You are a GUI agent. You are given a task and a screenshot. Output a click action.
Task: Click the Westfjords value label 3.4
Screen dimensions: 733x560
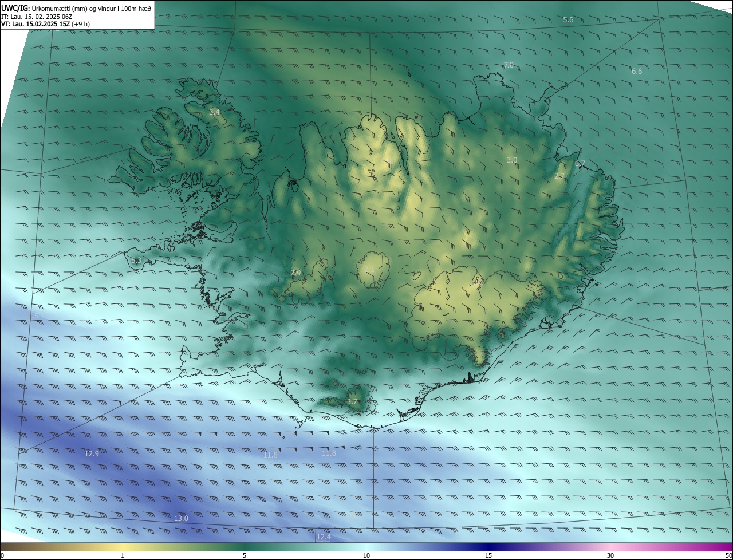tap(214, 112)
